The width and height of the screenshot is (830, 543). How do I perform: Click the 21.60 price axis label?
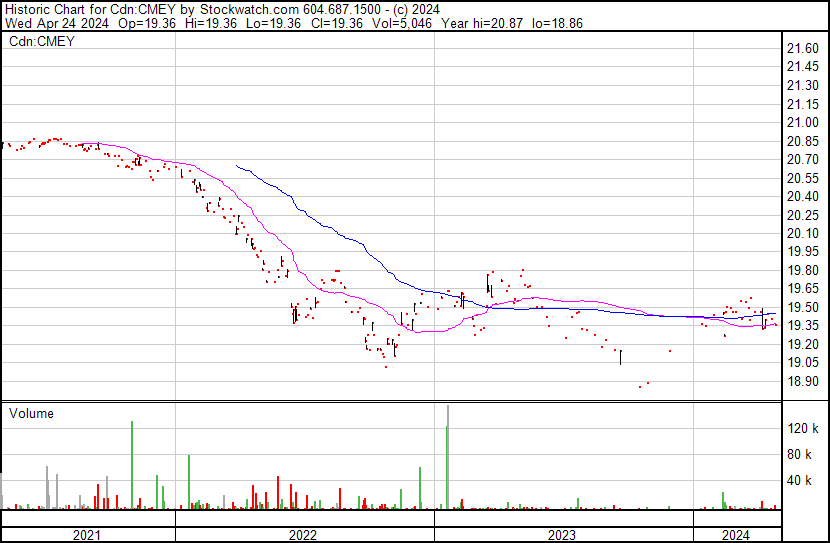point(802,48)
